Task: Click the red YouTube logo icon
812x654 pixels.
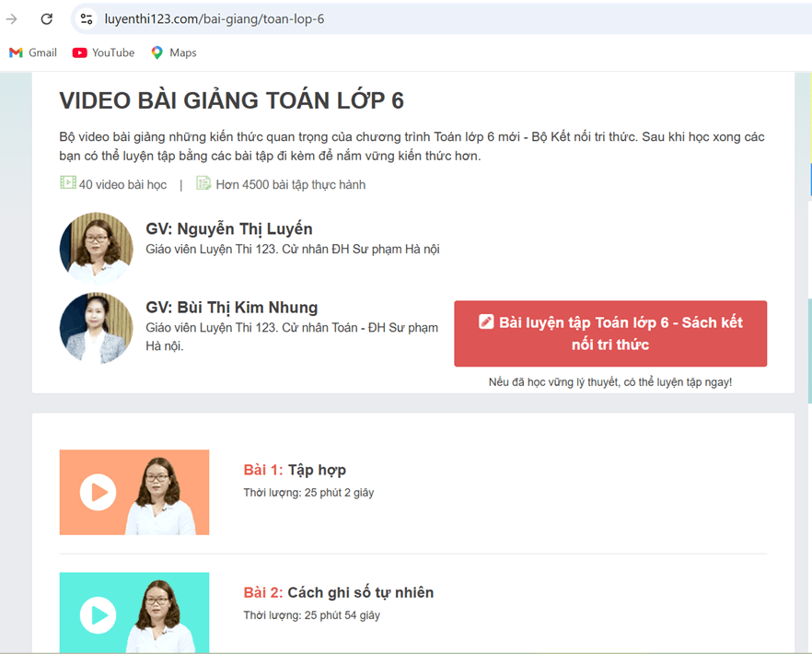Action: tap(79, 53)
